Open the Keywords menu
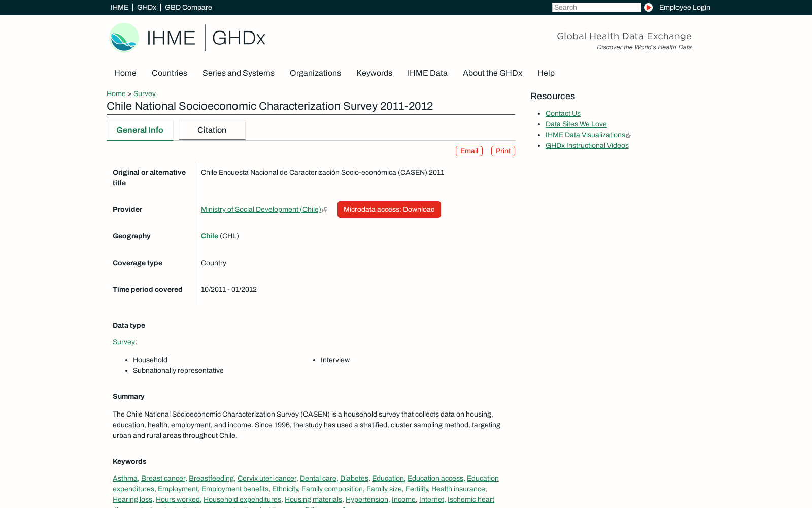The width and height of the screenshot is (812, 508). [374, 73]
